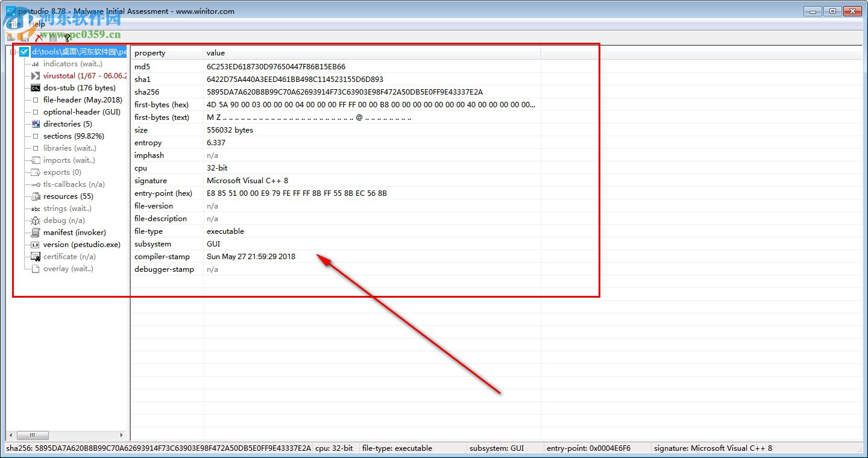Click the manifest scroll icon
The width and height of the screenshot is (868, 458).
pyautogui.click(x=35, y=233)
